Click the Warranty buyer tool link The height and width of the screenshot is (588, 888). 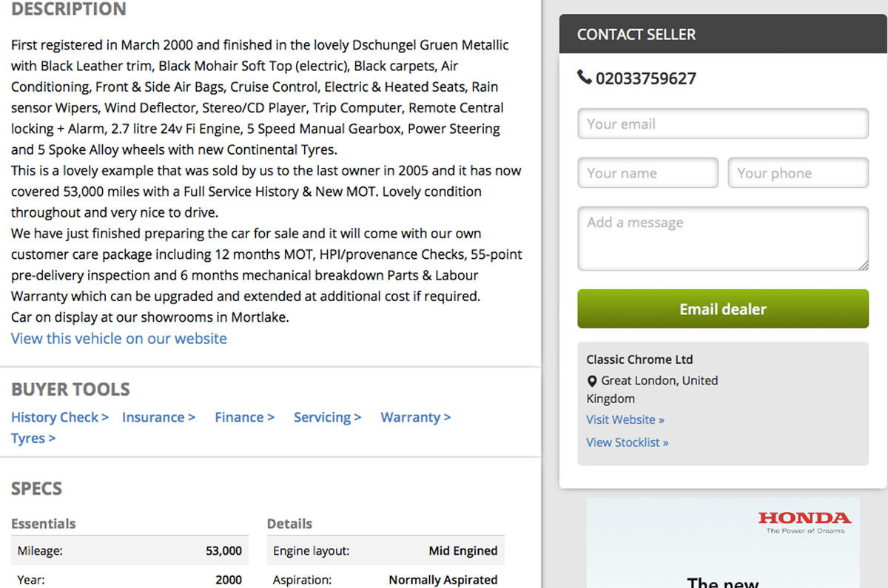pyautogui.click(x=415, y=417)
